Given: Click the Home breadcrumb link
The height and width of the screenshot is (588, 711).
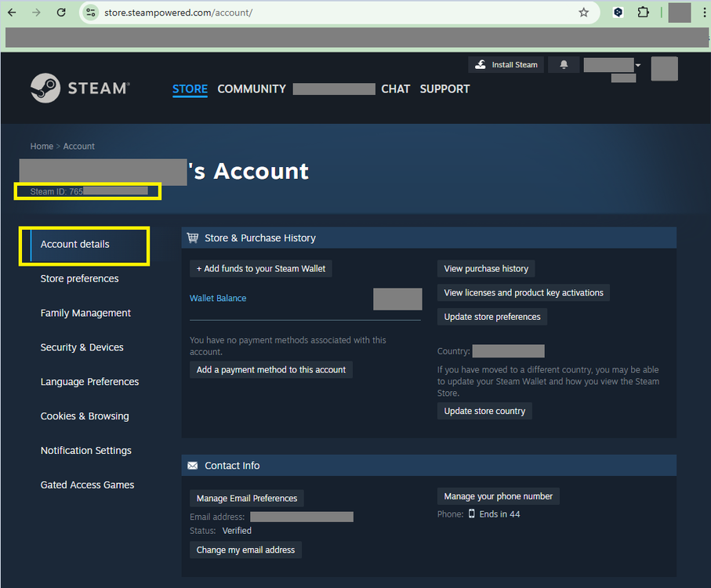Looking at the screenshot, I should [x=42, y=147].
